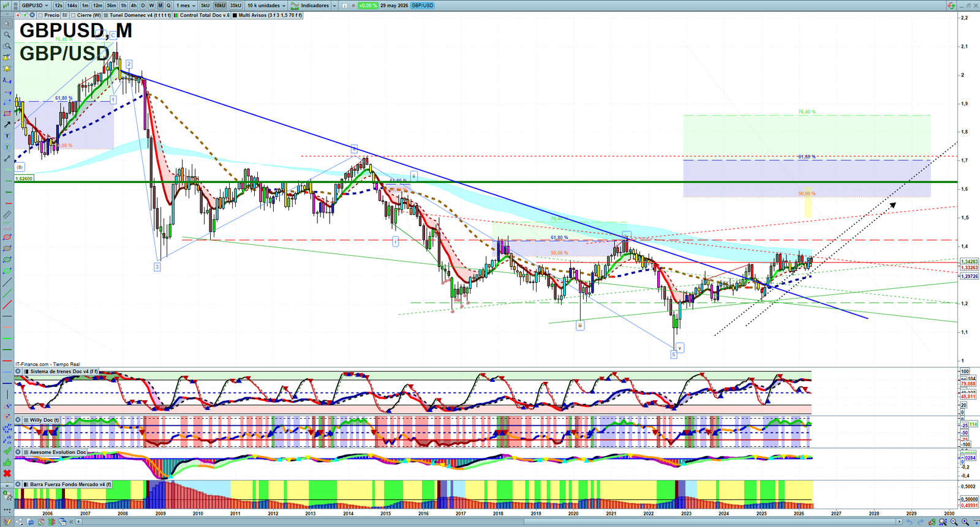Click the 29 may 2026 date text
The height and width of the screenshot is (527, 980).
tap(394, 6)
